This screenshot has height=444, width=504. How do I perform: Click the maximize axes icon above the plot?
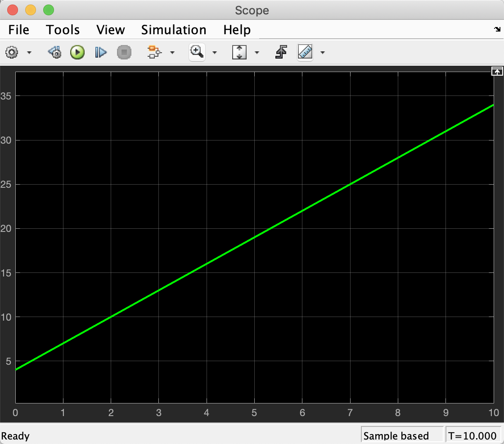coord(497,71)
